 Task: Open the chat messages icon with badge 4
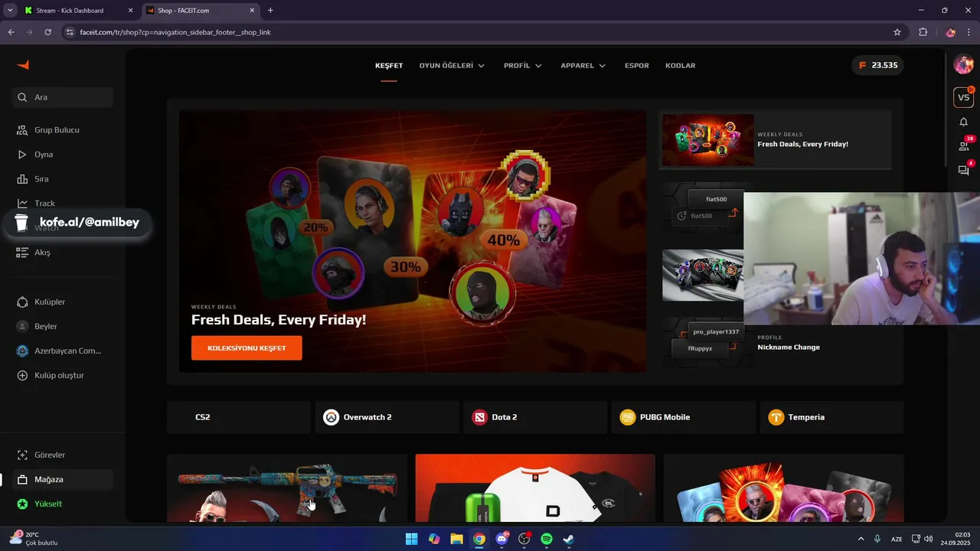(963, 170)
